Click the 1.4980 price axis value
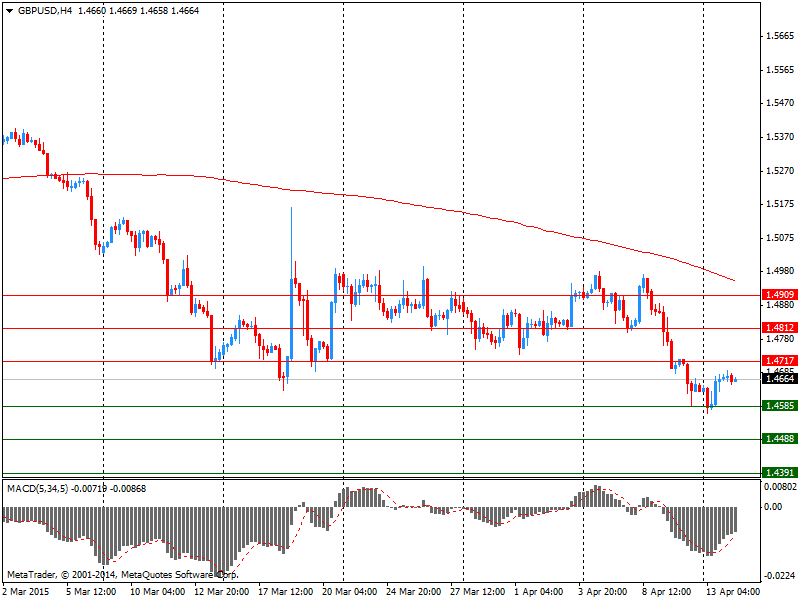Screen dimensions: 800x600 780,271
